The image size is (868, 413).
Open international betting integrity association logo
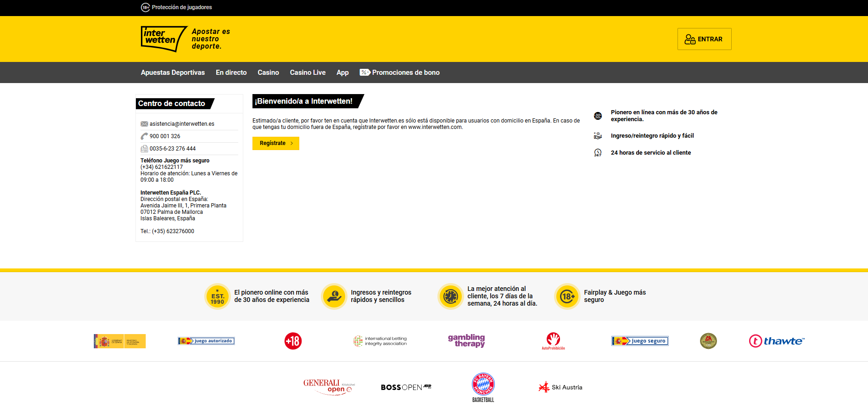(x=380, y=341)
